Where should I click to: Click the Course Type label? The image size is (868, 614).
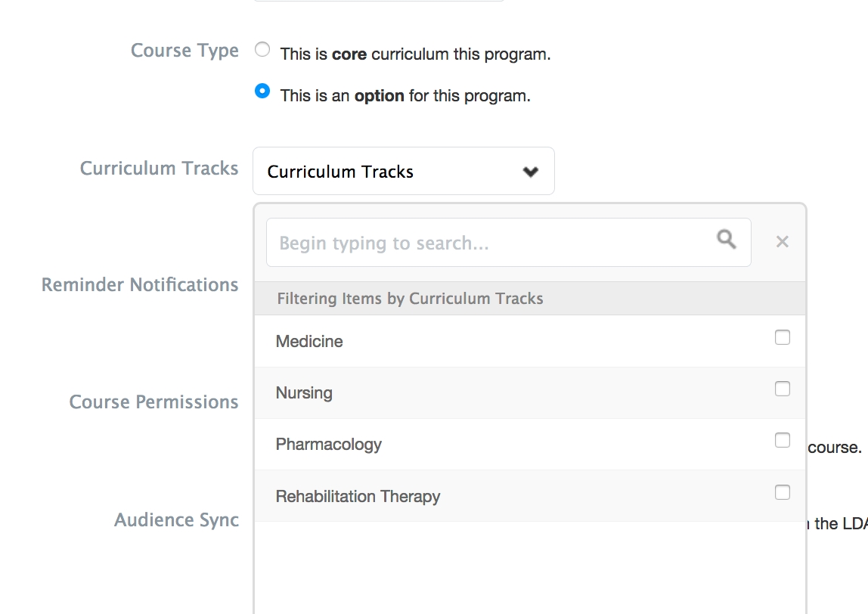click(184, 51)
